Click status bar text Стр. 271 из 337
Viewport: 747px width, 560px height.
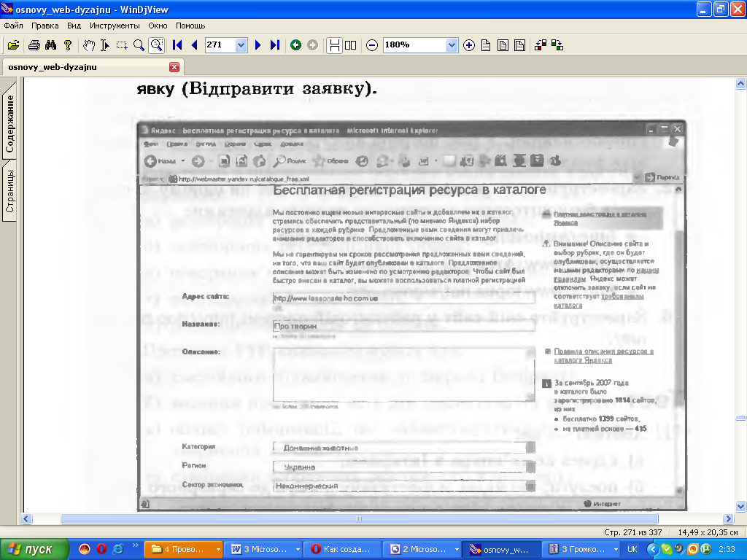pyautogui.click(x=632, y=532)
